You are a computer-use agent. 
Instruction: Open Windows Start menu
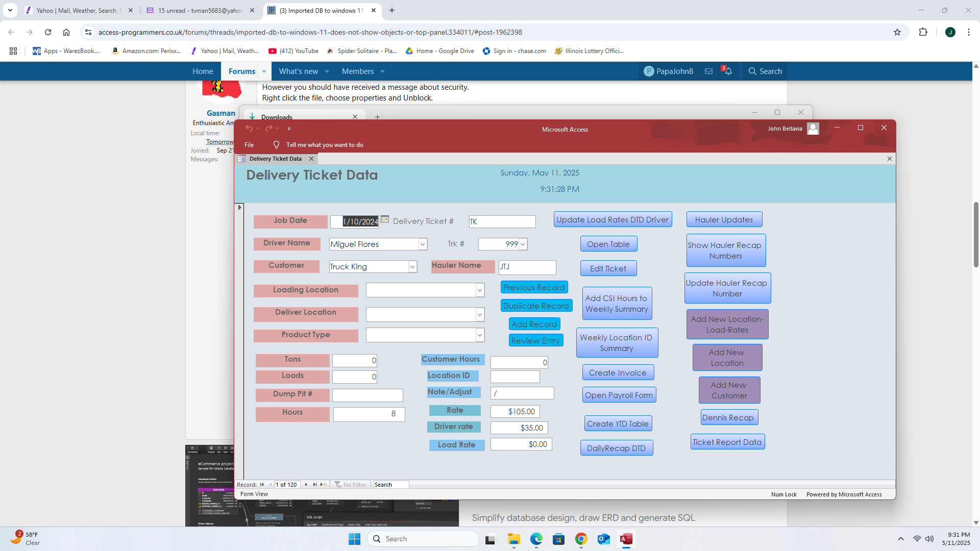(x=354, y=539)
